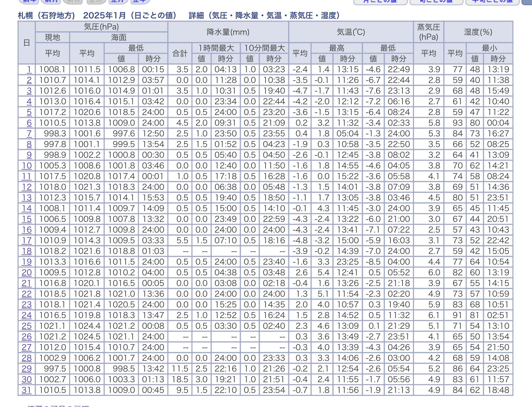Click the 気温(℃) column group header

point(351,32)
